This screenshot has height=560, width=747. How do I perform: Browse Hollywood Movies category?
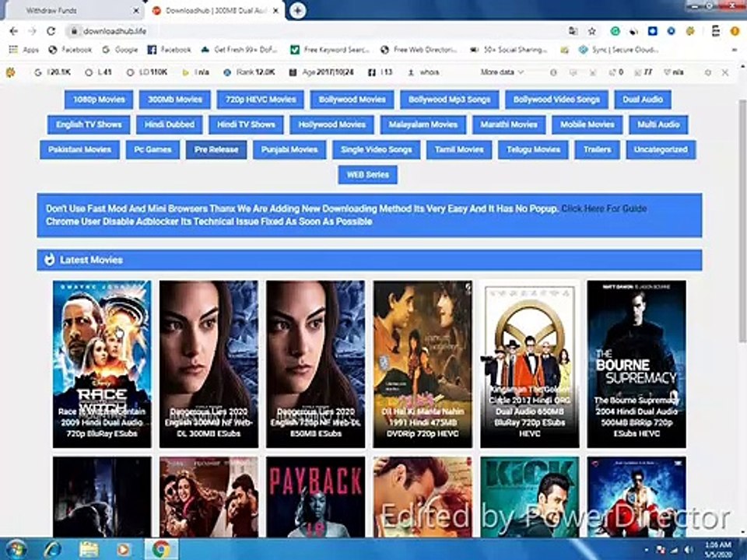[x=332, y=124]
